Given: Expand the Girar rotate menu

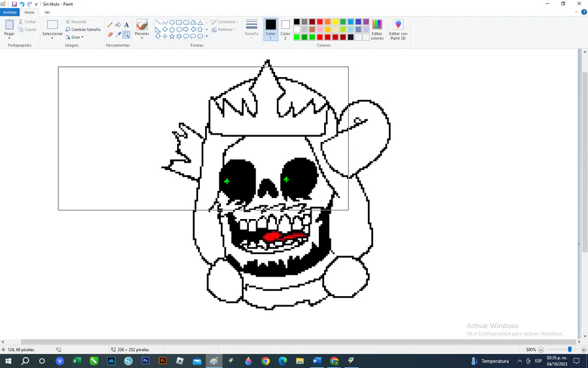Looking at the screenshot, I should [x=74, y=37].
